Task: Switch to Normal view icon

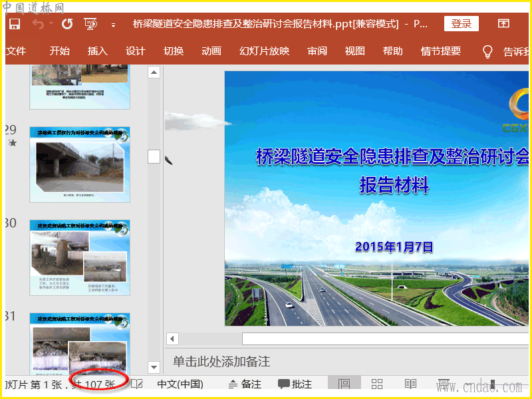Action: coord(344,384)
